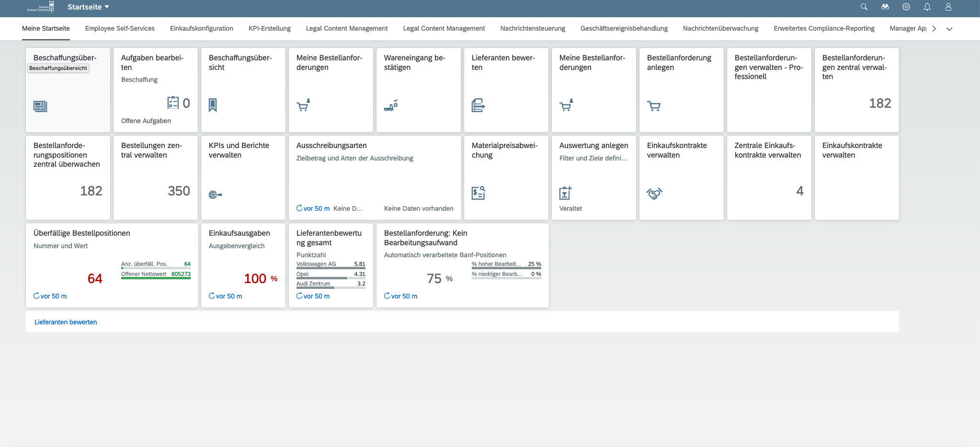Click the forklift icon on Wareneingang bestätigen tile

(x=391, y=105)
